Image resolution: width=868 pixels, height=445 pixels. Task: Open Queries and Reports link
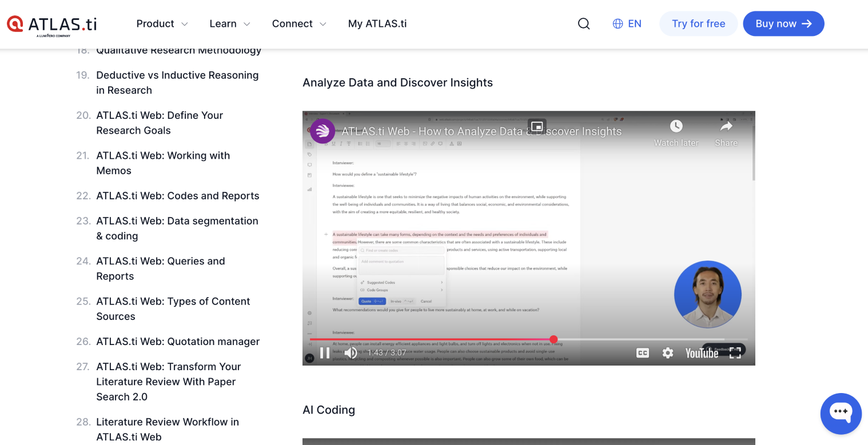161,268
